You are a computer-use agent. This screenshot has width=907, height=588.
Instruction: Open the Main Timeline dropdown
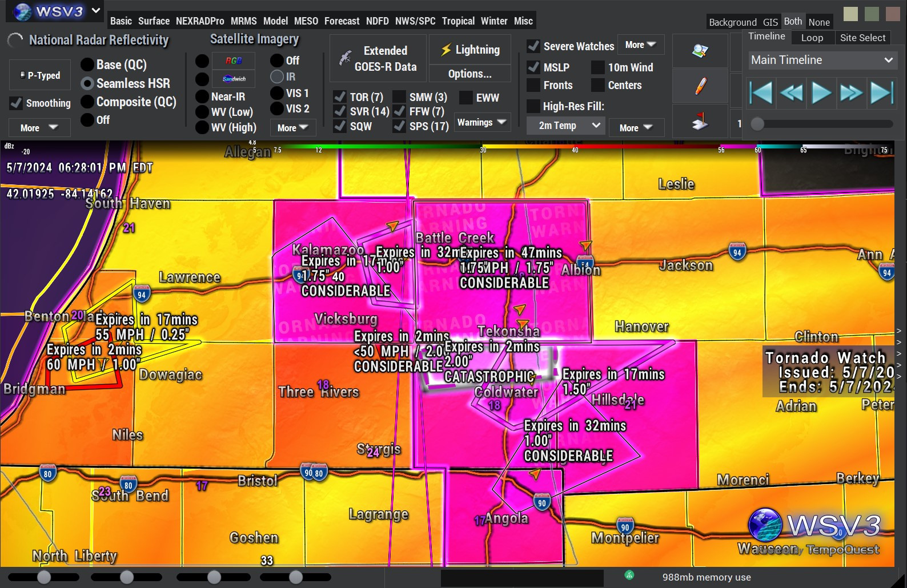[821, 60]
